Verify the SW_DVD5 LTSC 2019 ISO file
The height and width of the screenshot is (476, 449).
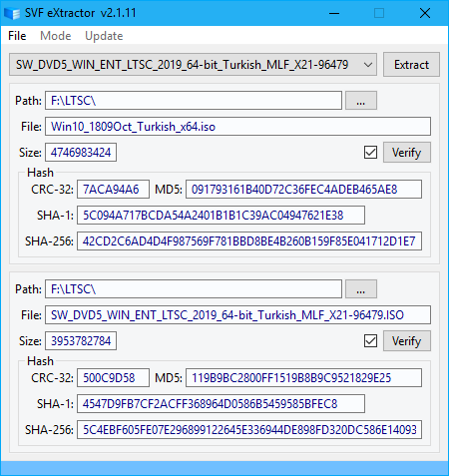click(407, 341)
